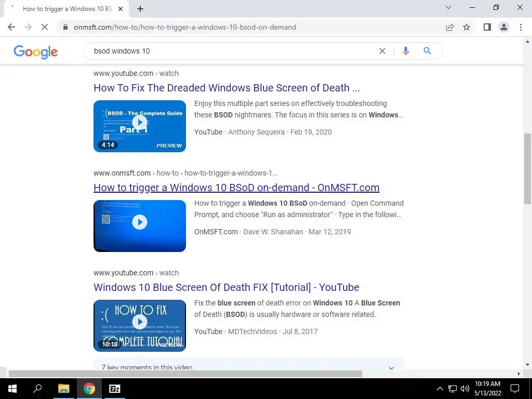Open Chrome three-dot menu
The height and width of the screenshot is (399, 532).
point(521,27)
